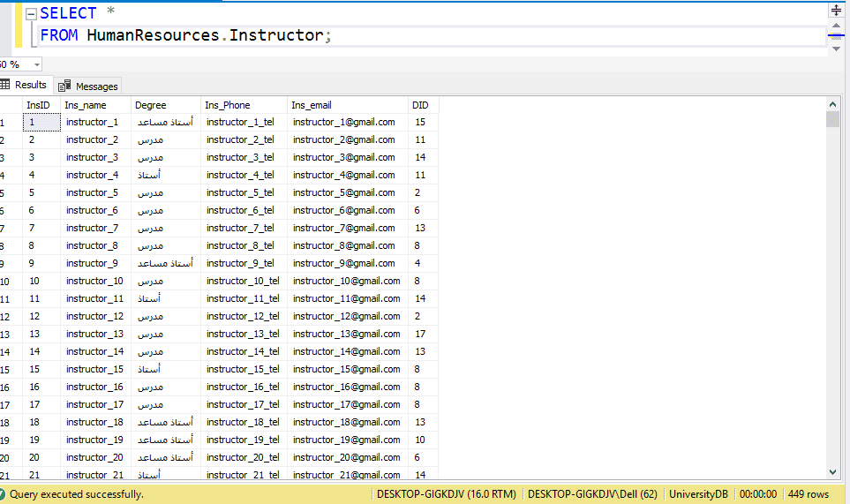The image size is (850, 504).
Task: Switch to the Messages tab
Action: click(x=88, y=87)
